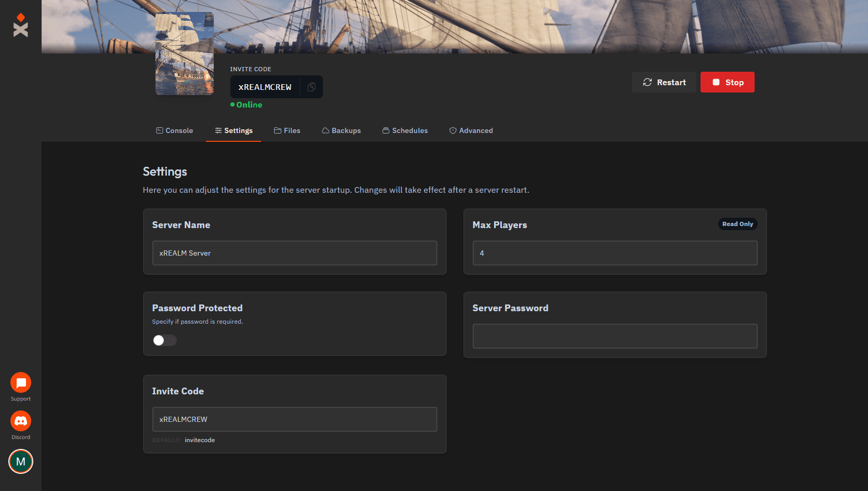This screenshot has width=868, height=491.
Task: Go to the Backups tab
Action: [x=341, y=130]
